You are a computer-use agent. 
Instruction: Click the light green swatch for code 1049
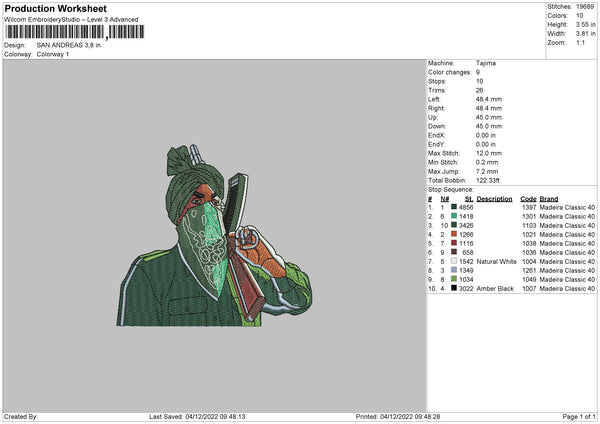[x=454, y=279]
